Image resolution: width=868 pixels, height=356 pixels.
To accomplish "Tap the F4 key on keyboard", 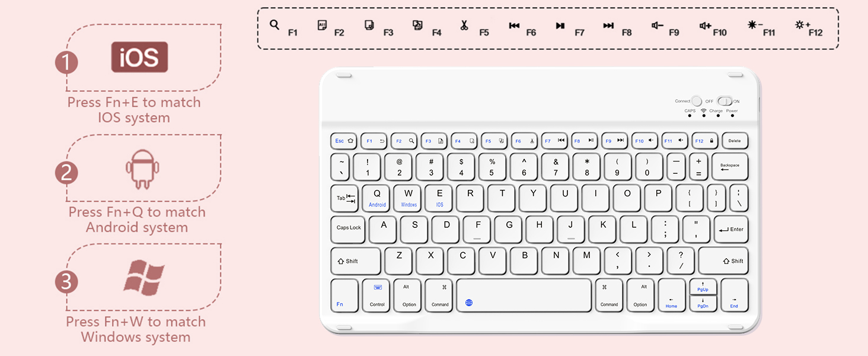I will pyautogui.click(x=464, y=141).
